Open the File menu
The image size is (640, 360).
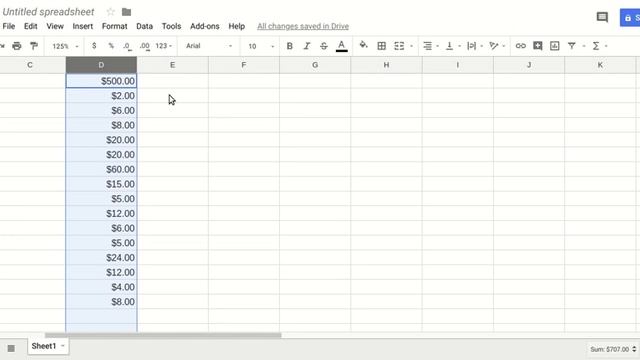(9, 26)
